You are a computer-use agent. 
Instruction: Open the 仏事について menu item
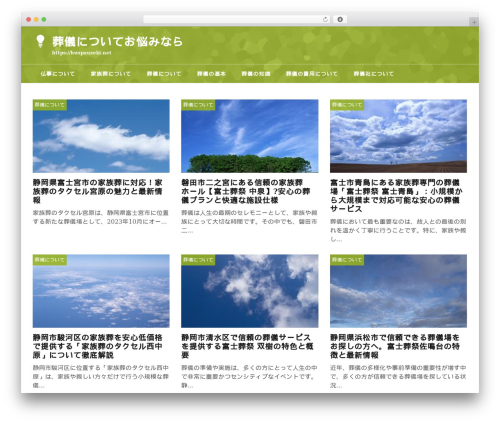click(57, 74)
